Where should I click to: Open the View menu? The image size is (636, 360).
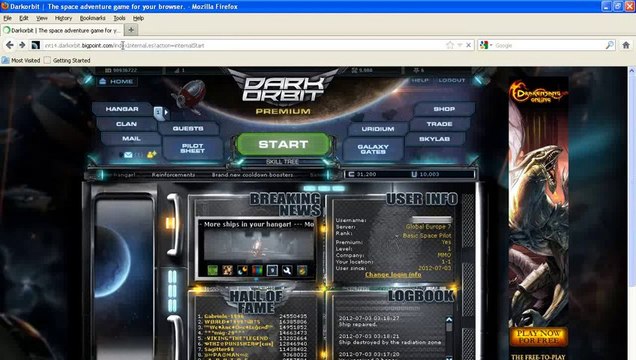tap(41, 18)
